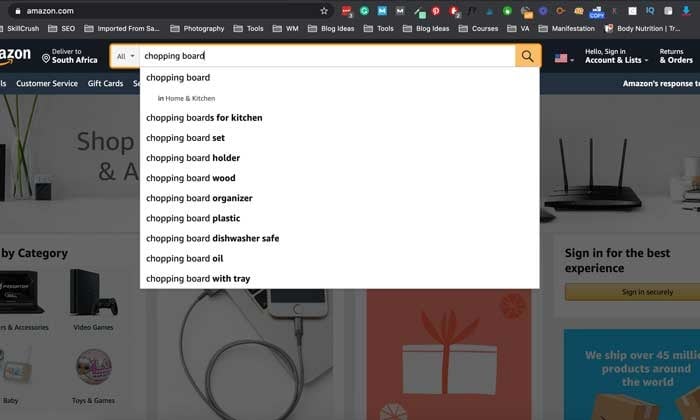Pick 'chopping board wood' suggestion

(x=339, y=178)
